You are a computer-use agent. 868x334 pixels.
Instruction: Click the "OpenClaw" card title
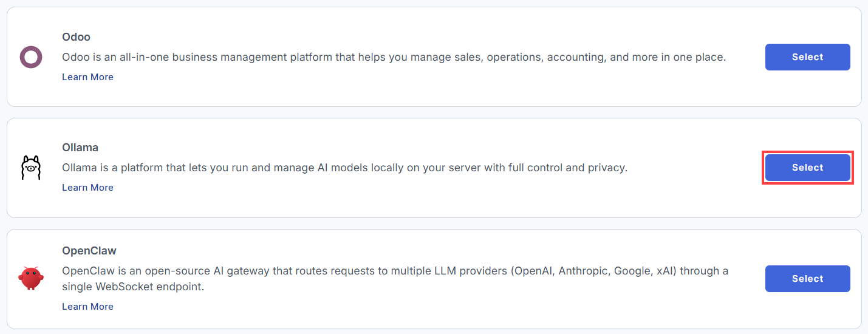click(x=89, y=251)
